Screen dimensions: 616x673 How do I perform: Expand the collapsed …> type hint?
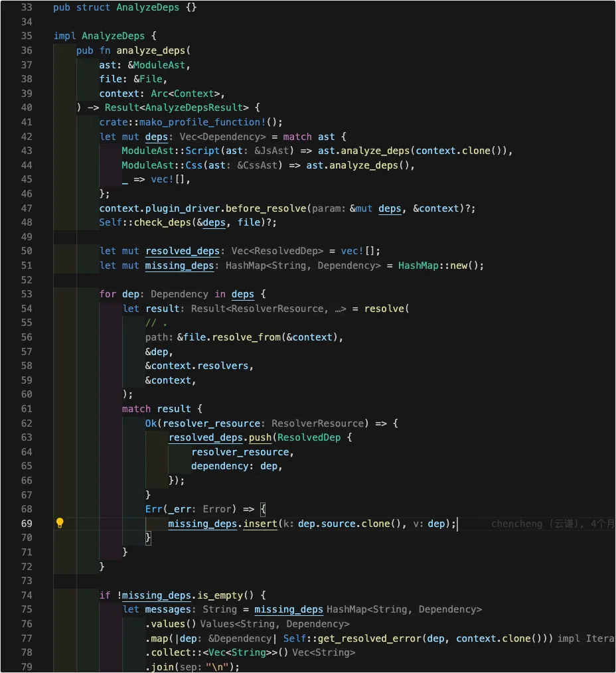coord(341,309)
